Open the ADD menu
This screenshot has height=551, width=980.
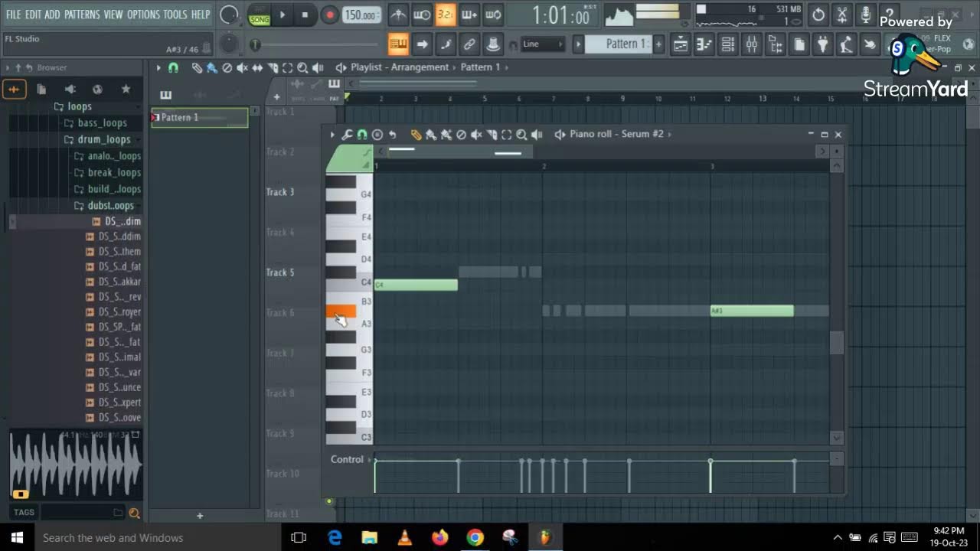coord(52,15)
